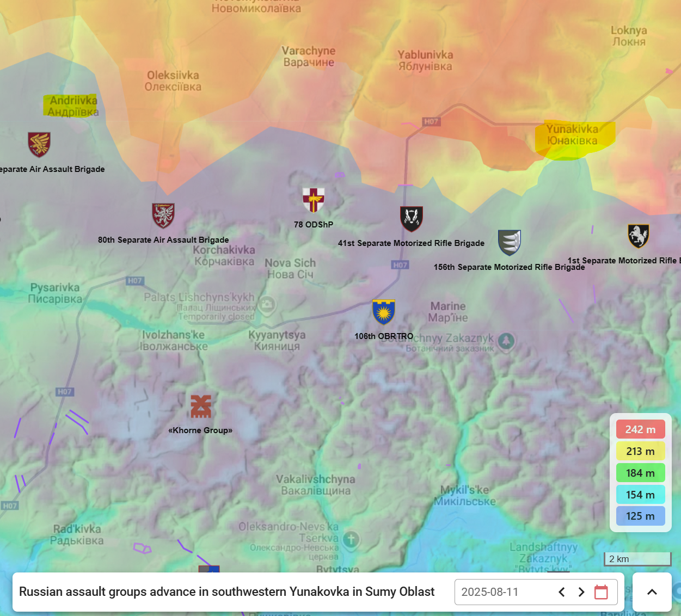Click the Pysarivka town label
Image resolution: width=681 pixels, height=616 pixels.
pos(55,293)
